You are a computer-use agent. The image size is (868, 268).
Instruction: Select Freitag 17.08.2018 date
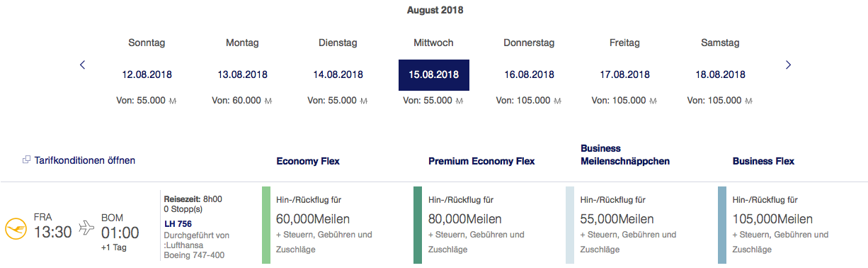(624, 74)
